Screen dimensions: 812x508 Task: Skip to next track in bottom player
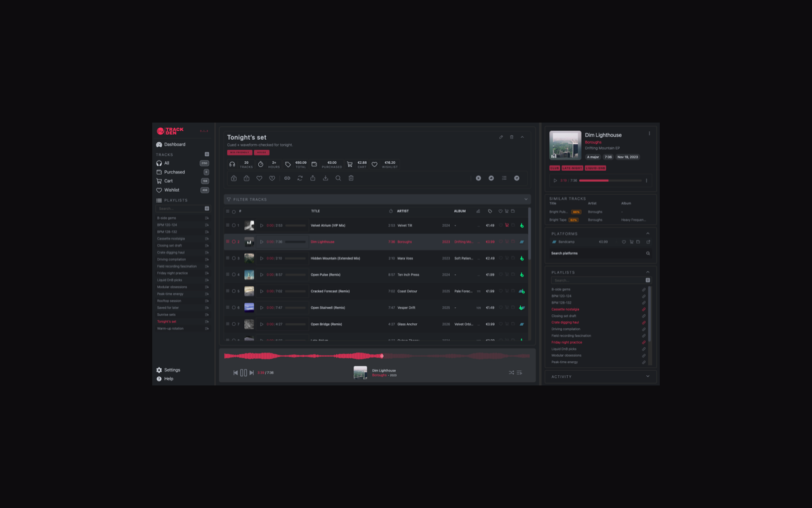[252, 373]
